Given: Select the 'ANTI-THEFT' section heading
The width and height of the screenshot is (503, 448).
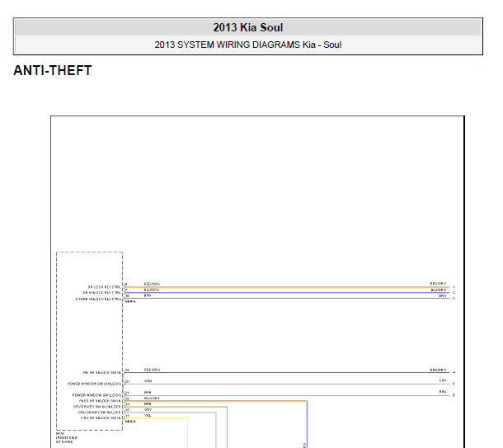Looking at the screenshot, I should [53, 71].
